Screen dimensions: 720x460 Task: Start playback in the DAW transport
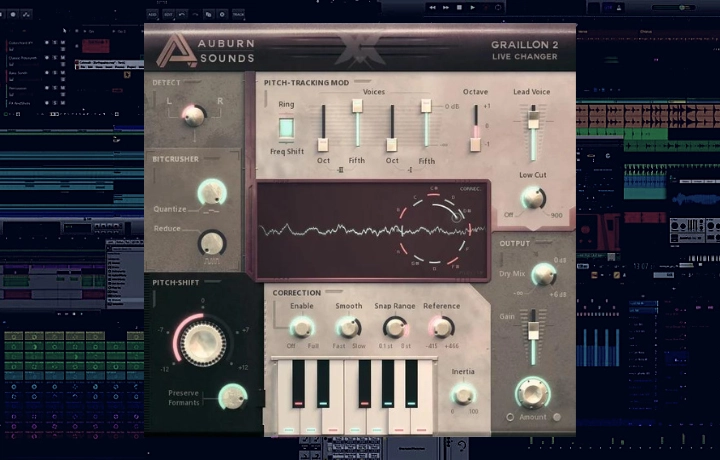click(x=472, y=7)
